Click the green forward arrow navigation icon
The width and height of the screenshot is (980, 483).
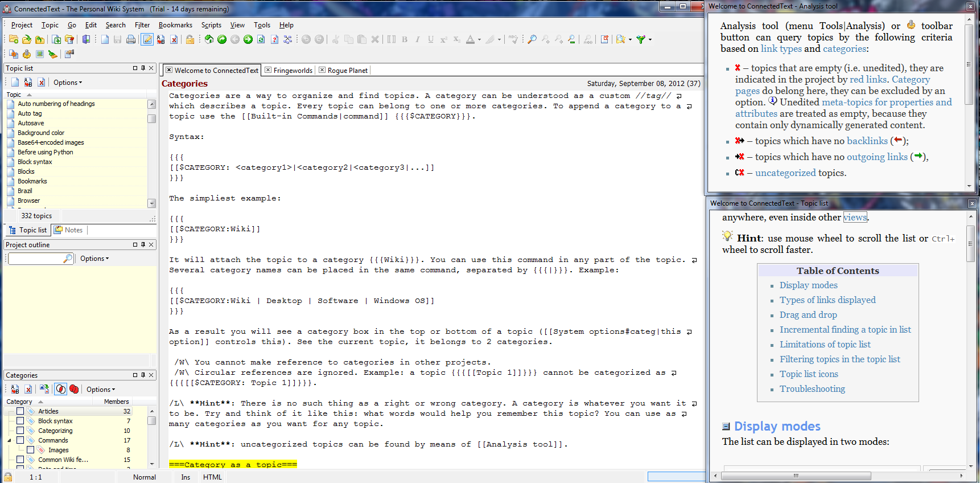[x=248, y=39]
